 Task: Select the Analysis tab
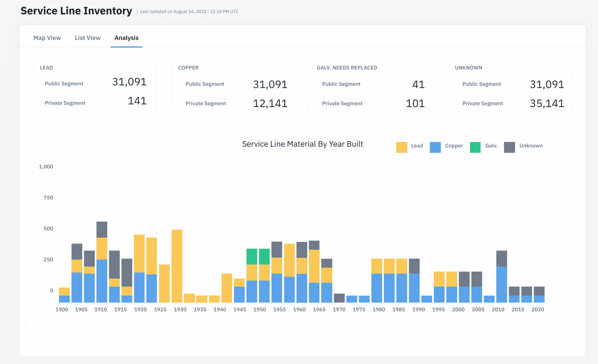126,38
